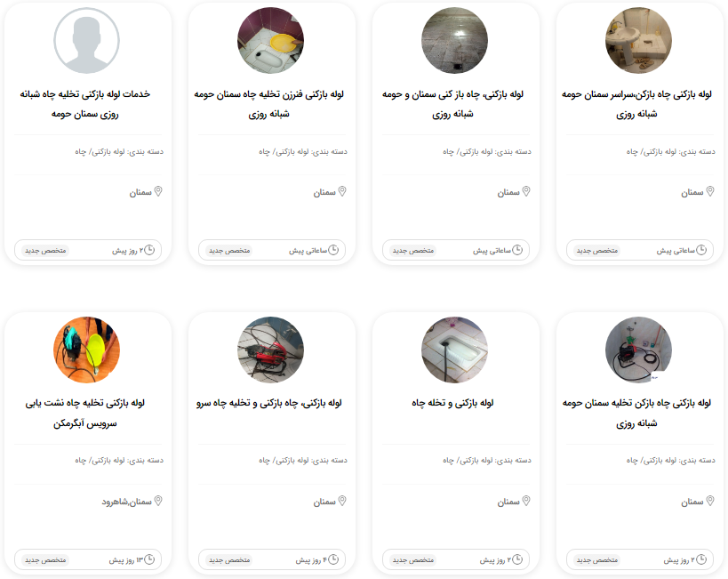Click متخصص جدید badge on the سرویس آبگرمکن card

click(45, 560)
